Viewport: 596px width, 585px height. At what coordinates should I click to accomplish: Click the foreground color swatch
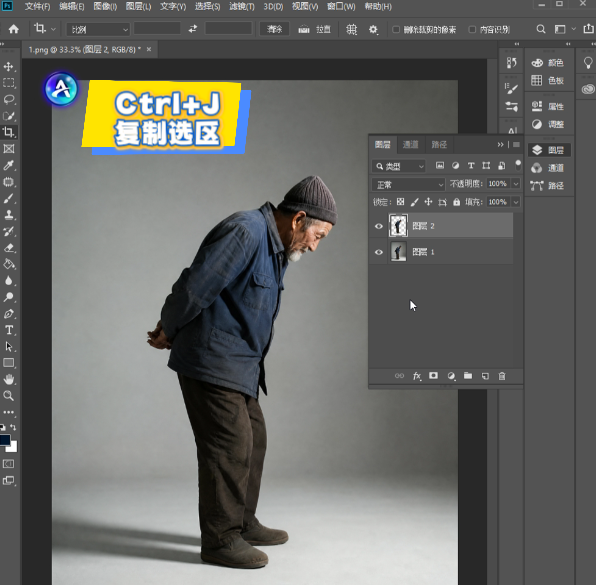pyautogui.click(x=5, y=440)
